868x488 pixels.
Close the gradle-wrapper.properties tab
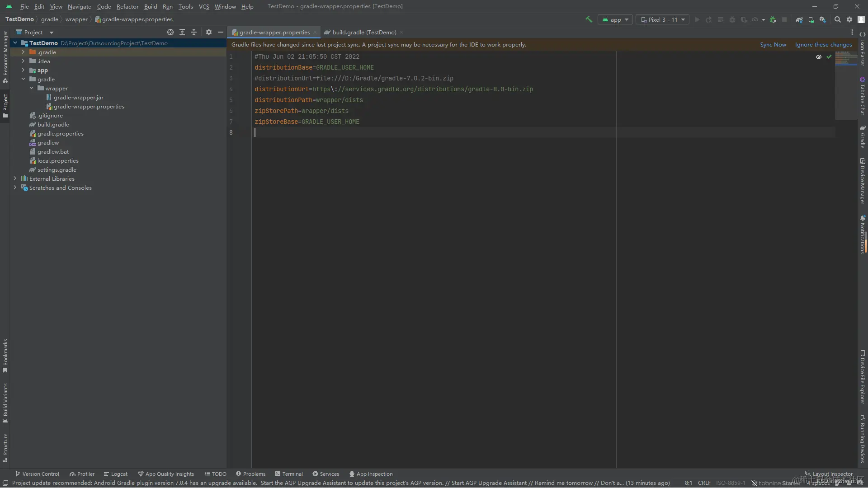click(x=315, y=32)
